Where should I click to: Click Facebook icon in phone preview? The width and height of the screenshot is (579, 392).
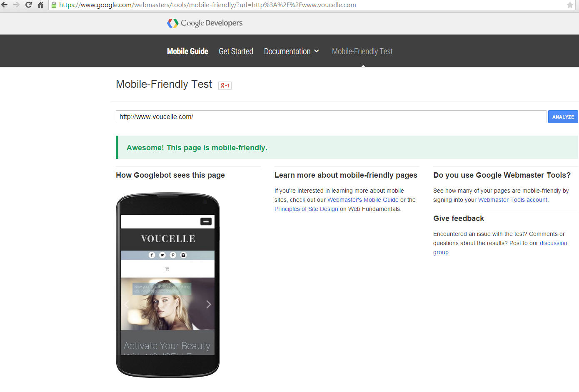152,255
